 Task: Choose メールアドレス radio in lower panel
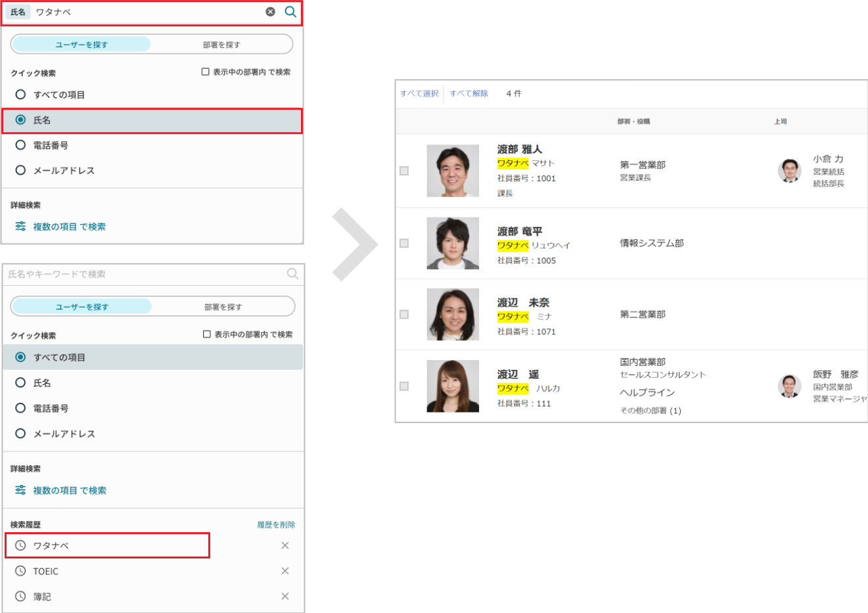20,434
